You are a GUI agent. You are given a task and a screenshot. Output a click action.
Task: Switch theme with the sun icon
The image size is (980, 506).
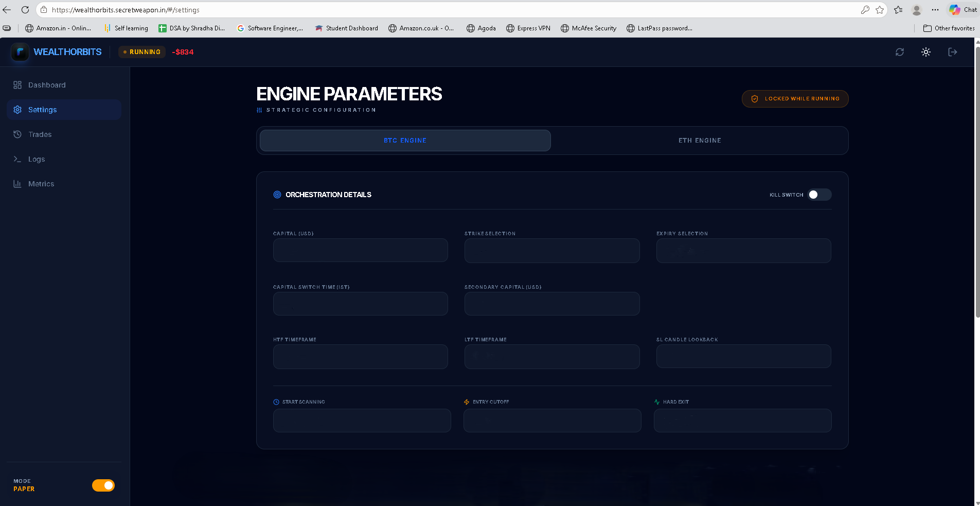[926, 52]
